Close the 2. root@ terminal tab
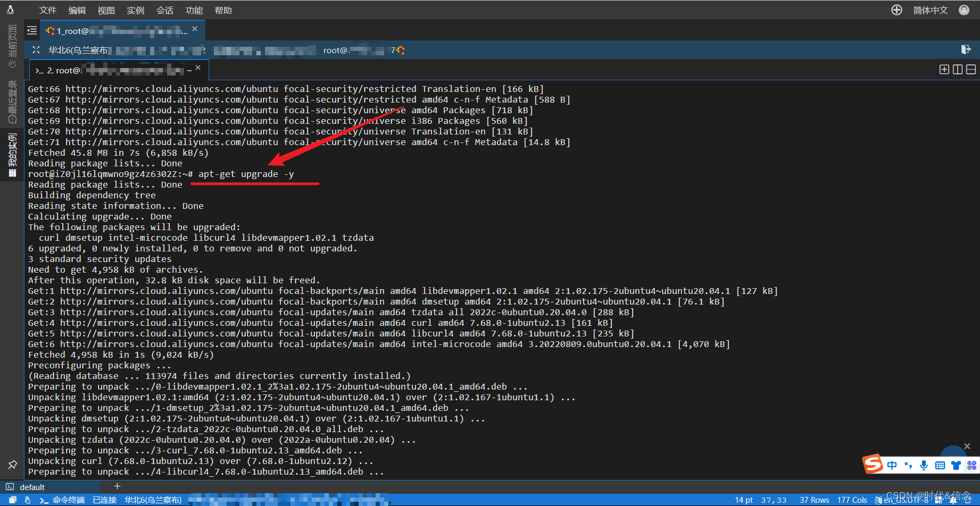Viewport: 980px width, 506px height. coord(198,68)
